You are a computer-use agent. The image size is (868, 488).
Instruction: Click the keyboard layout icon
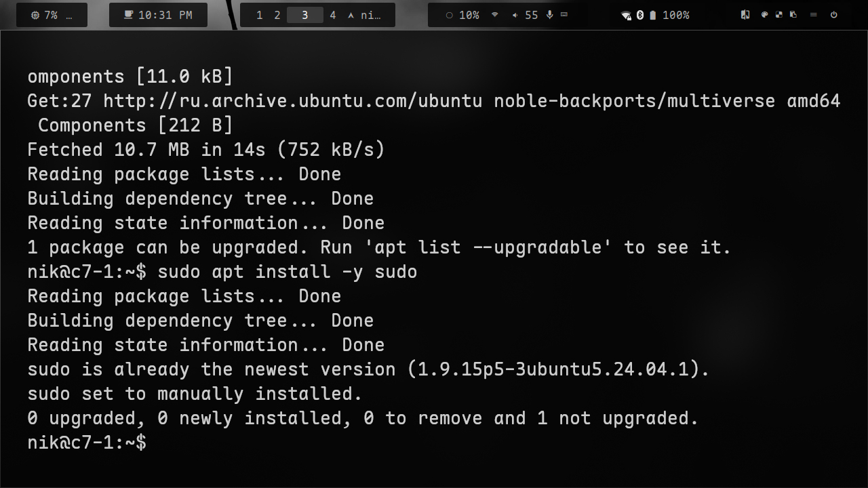pyautogui.click(x=564, y=15)
